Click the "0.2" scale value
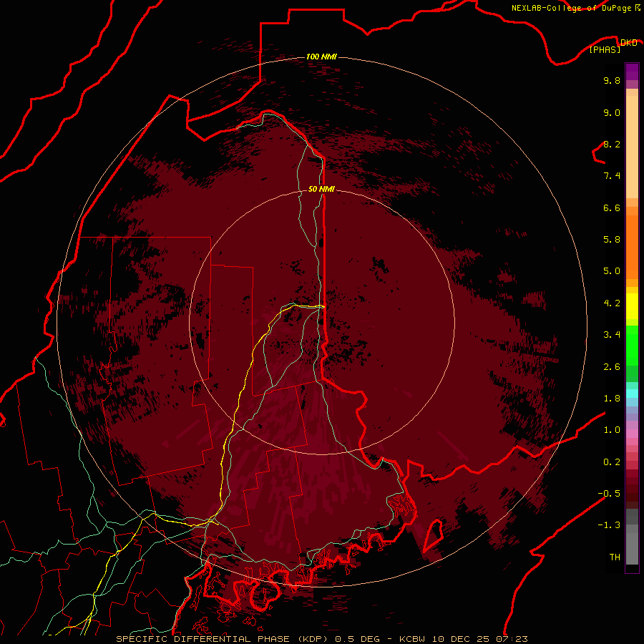Screen dimensions: 644x644 [x=612, y=462]
